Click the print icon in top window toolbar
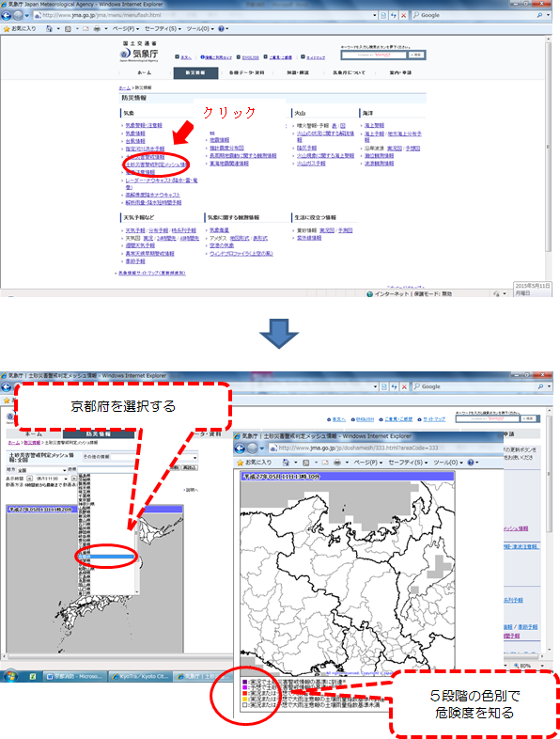The width and height of the screenshot is (560, 739). [97, 29]
